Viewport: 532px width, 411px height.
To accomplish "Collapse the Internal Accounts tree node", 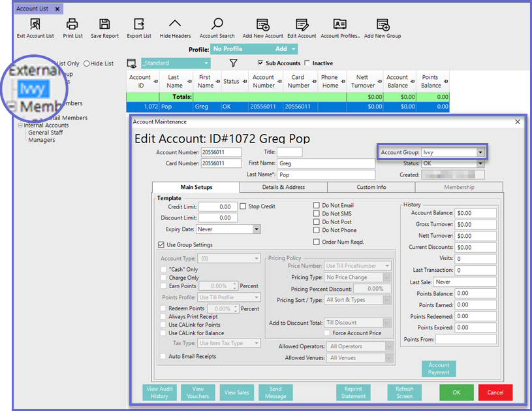I will tap(20, 125).
